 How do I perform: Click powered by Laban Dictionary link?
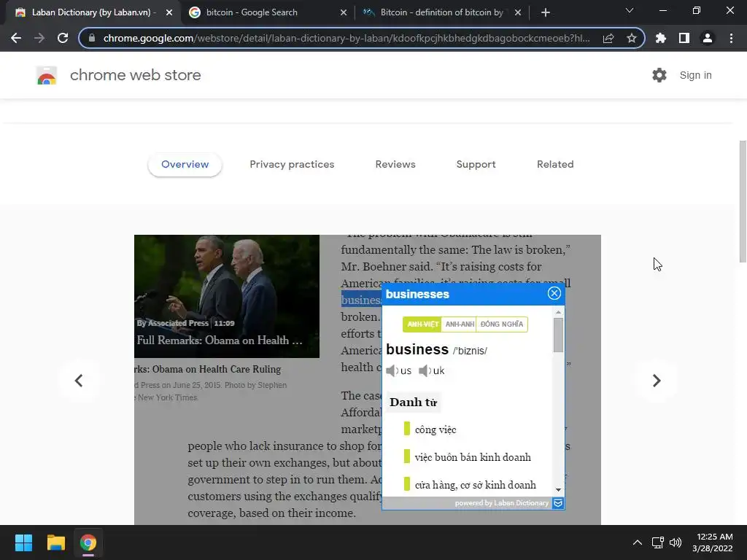[502, 503]
